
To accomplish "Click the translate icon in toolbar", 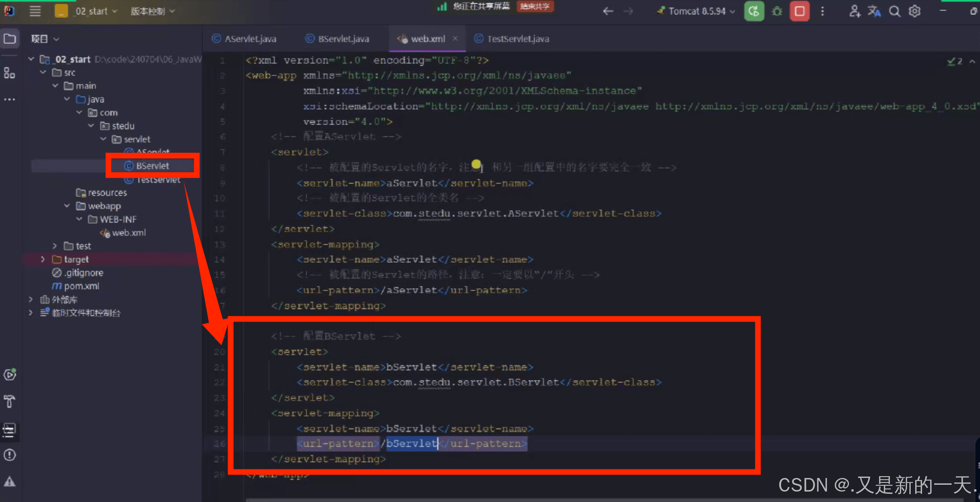I will pos(874,11).
